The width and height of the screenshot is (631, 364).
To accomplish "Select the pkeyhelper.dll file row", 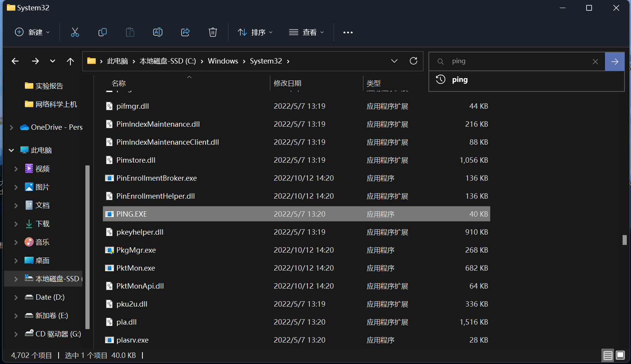I will [296, 232].
